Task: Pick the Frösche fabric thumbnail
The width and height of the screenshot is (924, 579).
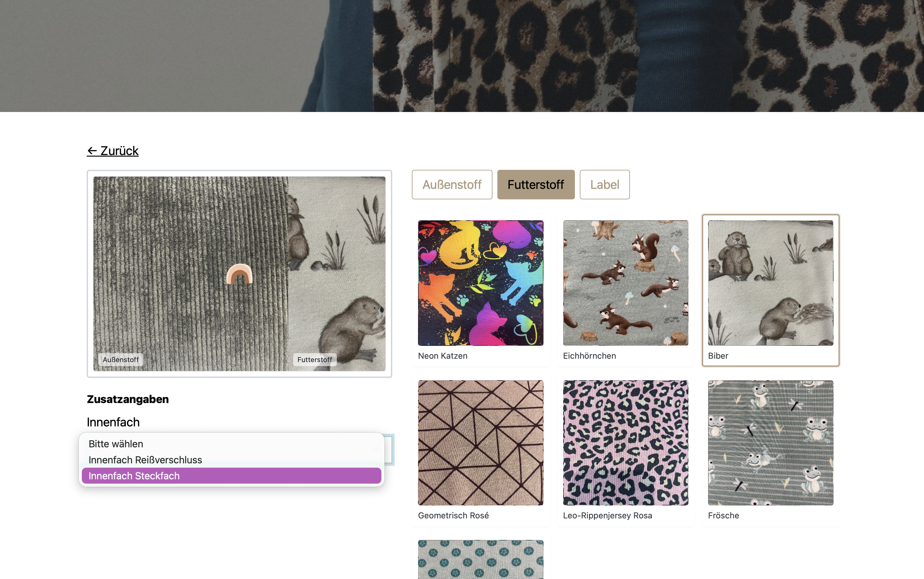Action: point(770,443)
